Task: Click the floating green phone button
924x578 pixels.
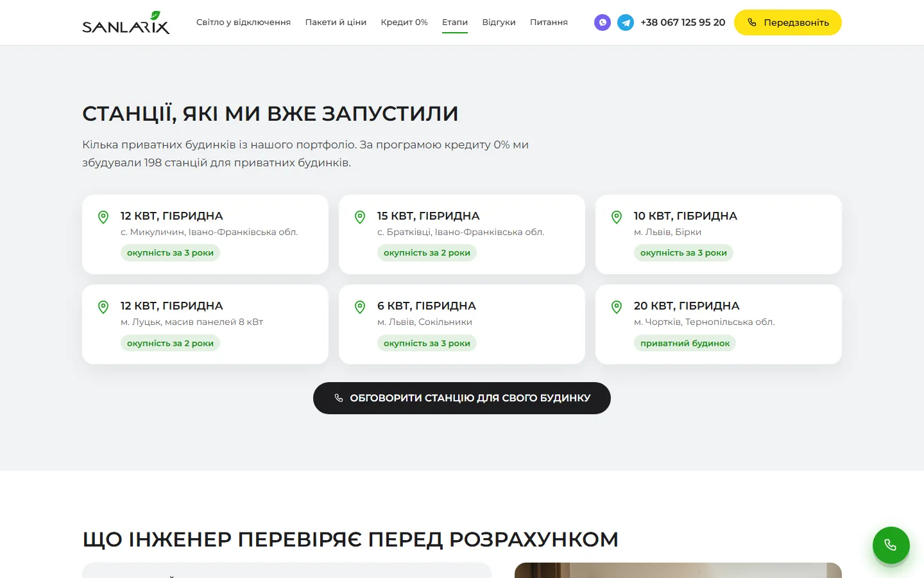Action: pyautogui.click(x=891, y=545)
